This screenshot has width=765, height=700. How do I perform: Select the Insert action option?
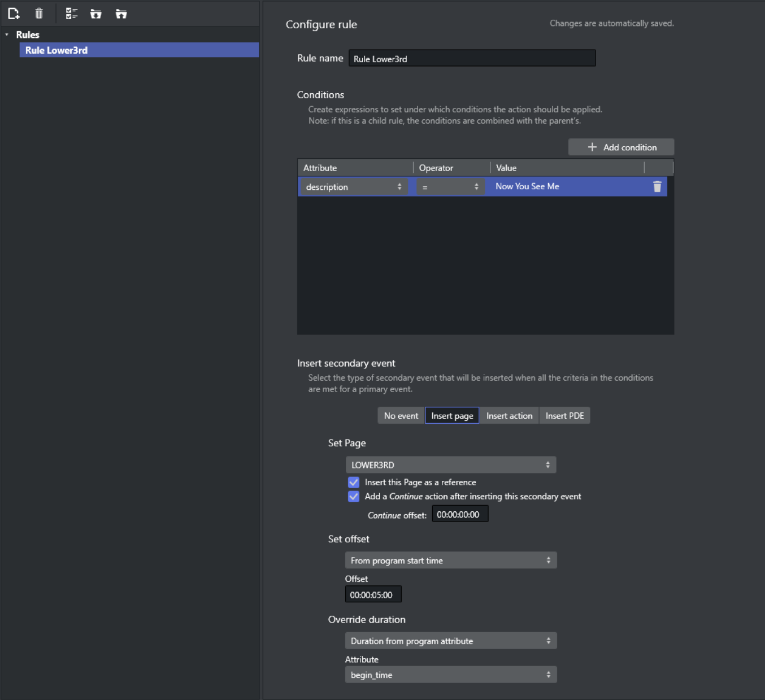(509, 416)
